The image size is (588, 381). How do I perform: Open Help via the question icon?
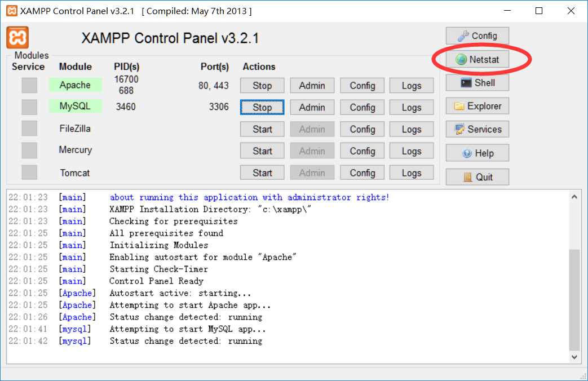click(x=477, y=153)
